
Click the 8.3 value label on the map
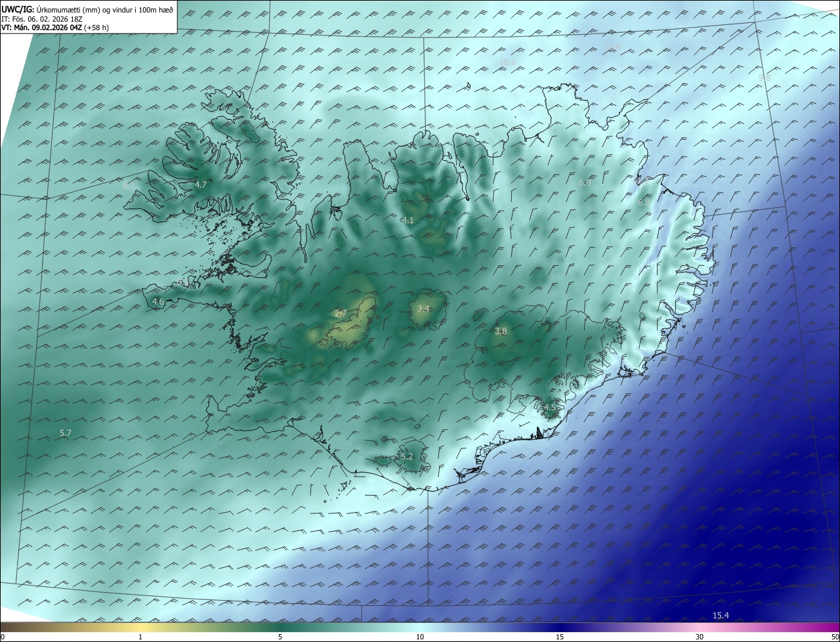[x=129, y=185]
